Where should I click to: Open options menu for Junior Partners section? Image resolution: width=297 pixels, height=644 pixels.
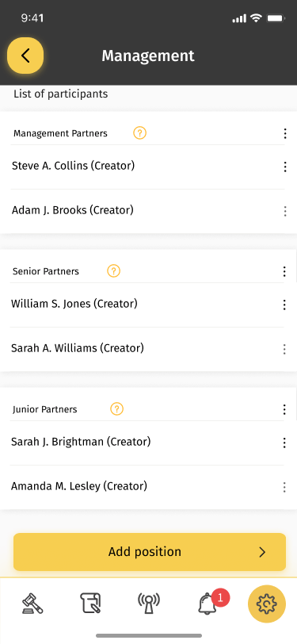[x=284, y=409]
